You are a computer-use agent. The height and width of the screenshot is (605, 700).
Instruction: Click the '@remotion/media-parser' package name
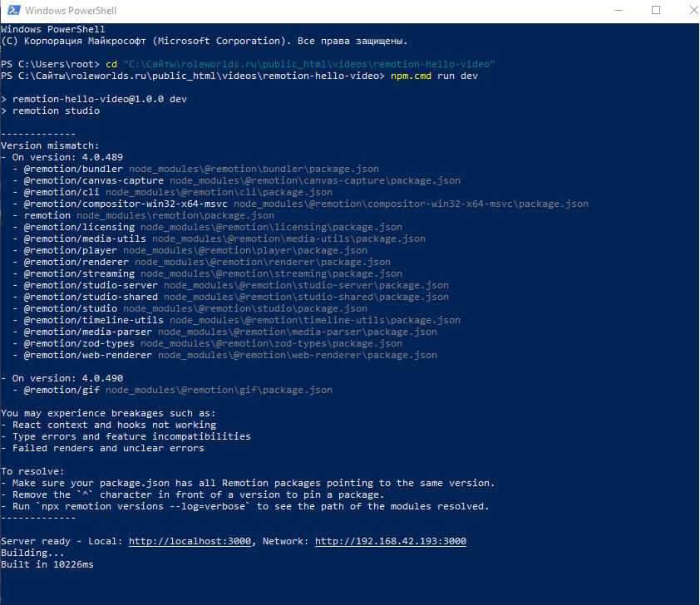point(88,332)
